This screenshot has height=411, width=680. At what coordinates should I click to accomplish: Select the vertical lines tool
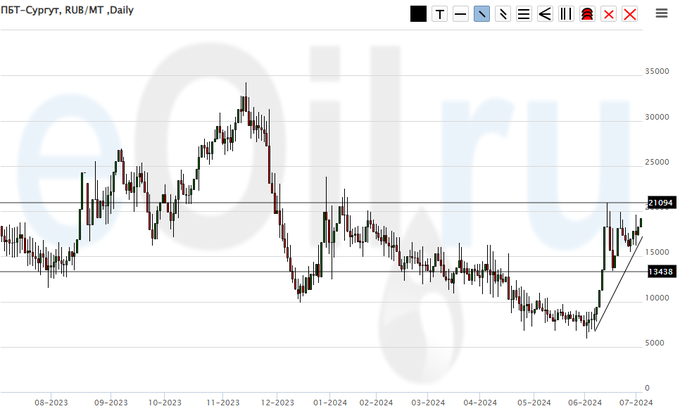click(565, 14)
